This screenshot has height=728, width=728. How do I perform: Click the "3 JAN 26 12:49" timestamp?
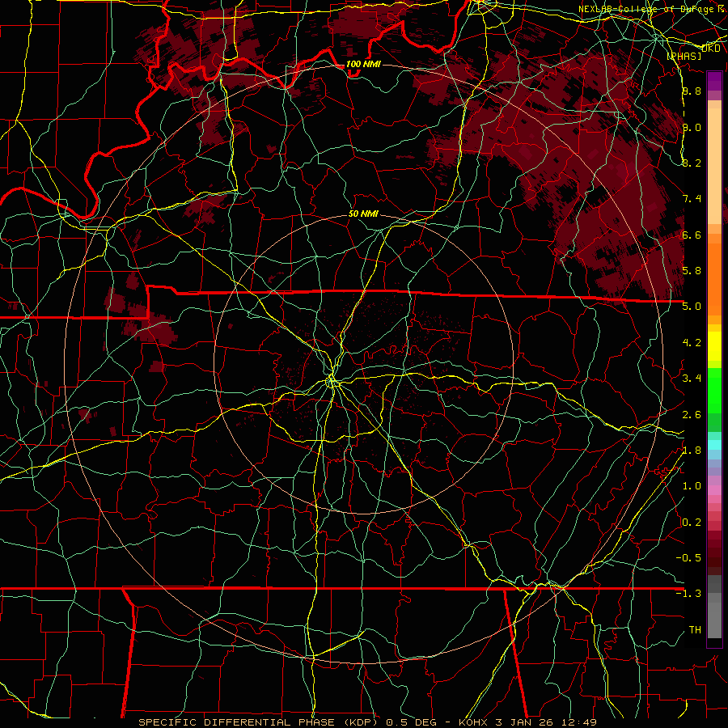click(x=545, y=722)
